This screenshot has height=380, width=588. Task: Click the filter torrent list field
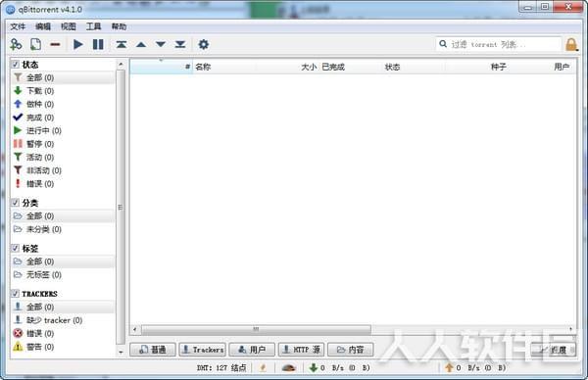499,44
